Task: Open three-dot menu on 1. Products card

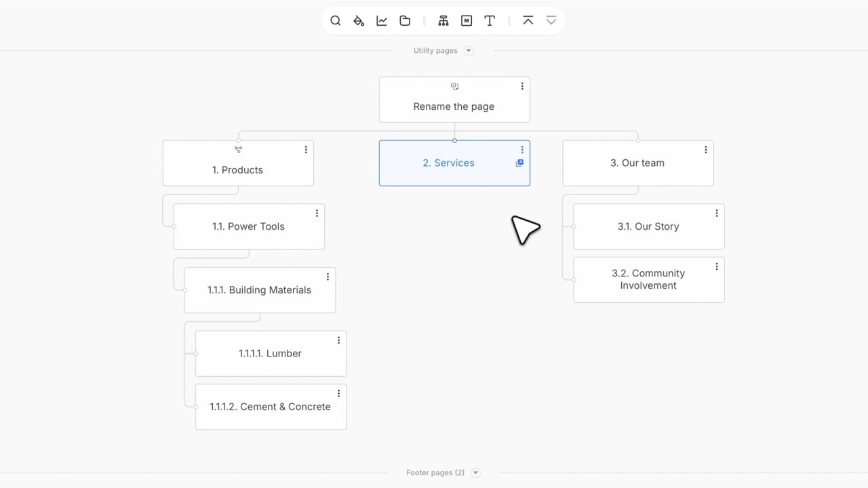Action: [306, 150]
